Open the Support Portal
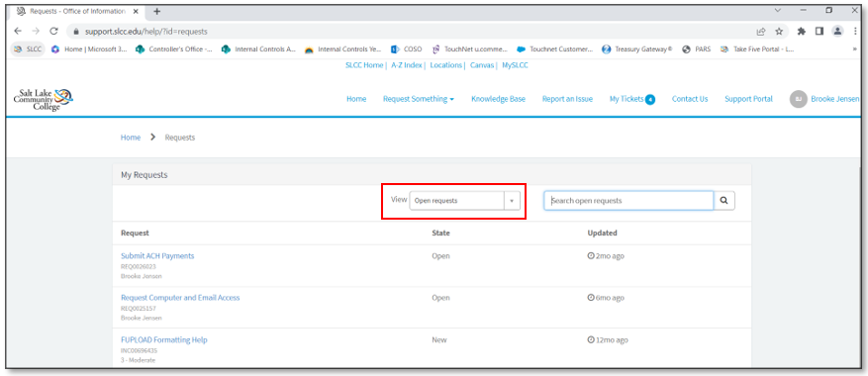 748,99
